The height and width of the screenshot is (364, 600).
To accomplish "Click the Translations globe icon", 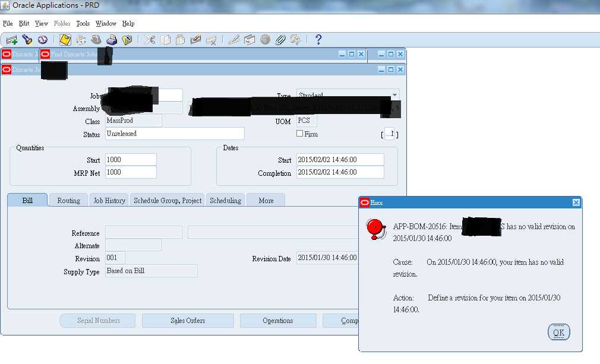I will point(265,40).
